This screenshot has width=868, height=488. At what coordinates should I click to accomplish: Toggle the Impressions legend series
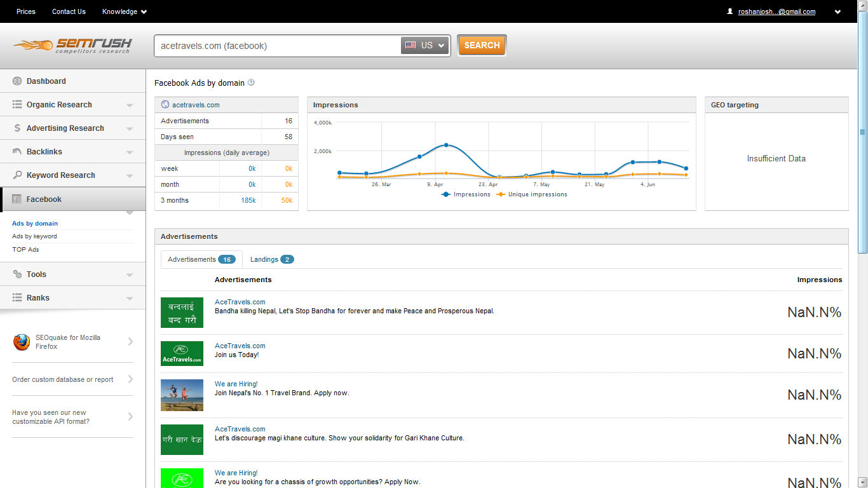coord(466,194)
